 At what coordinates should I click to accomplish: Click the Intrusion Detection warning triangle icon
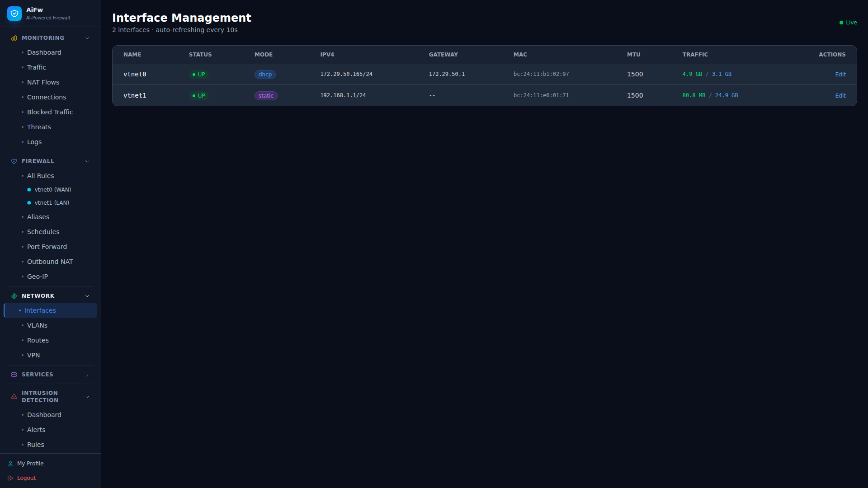pos(14,397)
